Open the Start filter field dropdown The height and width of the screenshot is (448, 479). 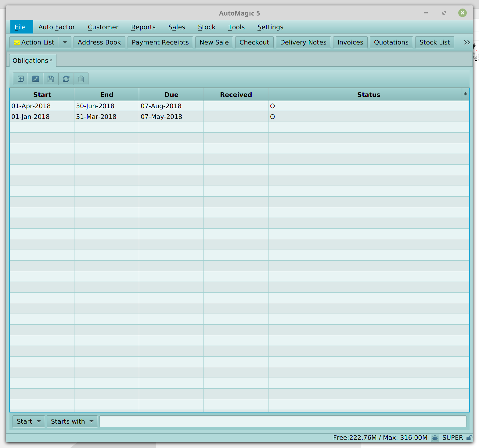[x=29, y=421]
